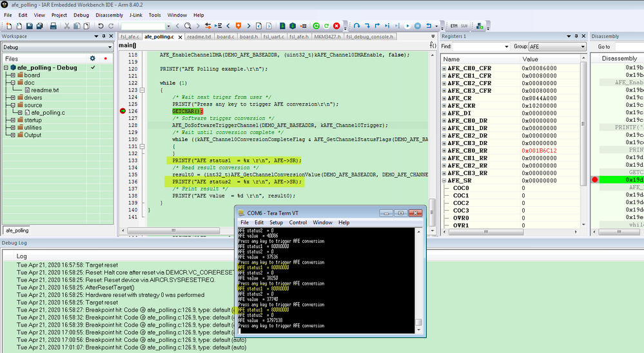Image resolution: width=644 pixels, height=353 pixels.
Task: Click the Go (run) debug icon
Action: (407, 26)
